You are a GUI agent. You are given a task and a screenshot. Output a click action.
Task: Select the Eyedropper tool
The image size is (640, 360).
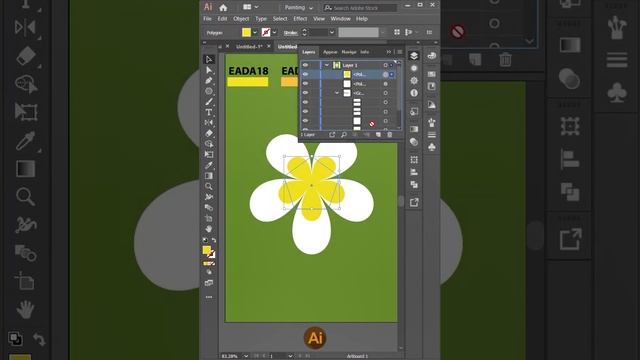[209, 165]
